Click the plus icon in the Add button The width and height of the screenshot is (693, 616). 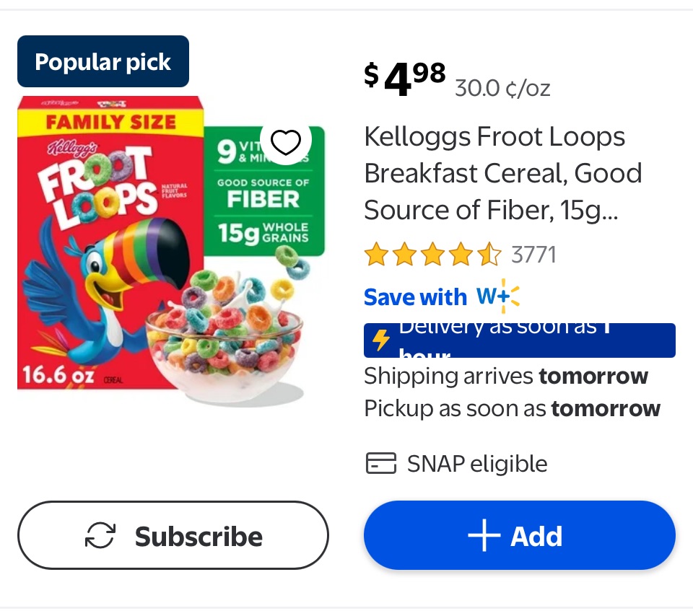pos(484,537)
